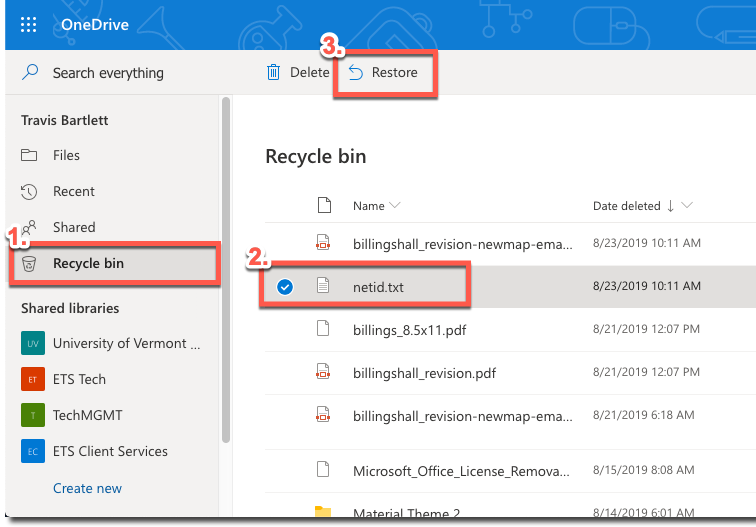The height and width of the screenshot is (527, 756).
Task: Select the billingshall_revision-newmap file deleted 8/23/2019
Action: pyautogui.click(x=462, y=244)
